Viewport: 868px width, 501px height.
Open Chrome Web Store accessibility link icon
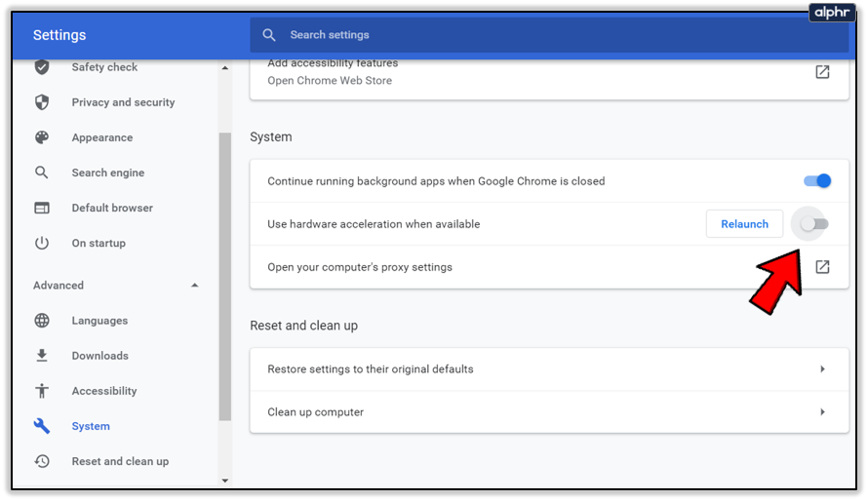coord(822,72)
